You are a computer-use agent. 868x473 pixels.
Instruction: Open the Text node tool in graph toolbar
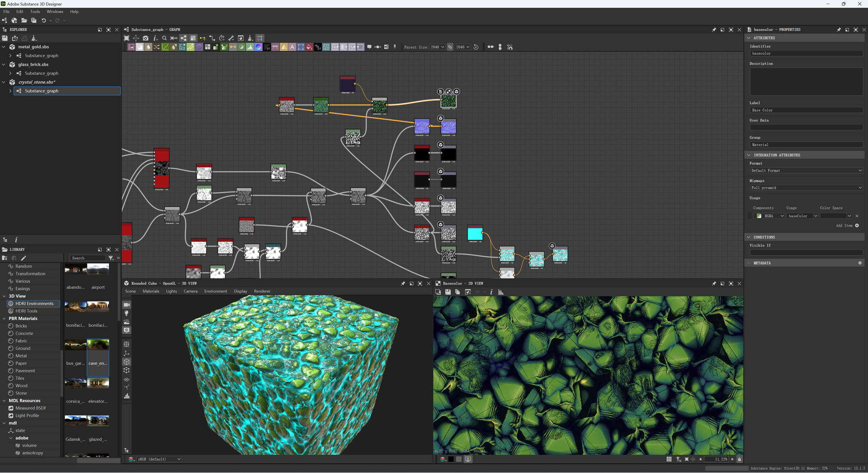point(292,47)
